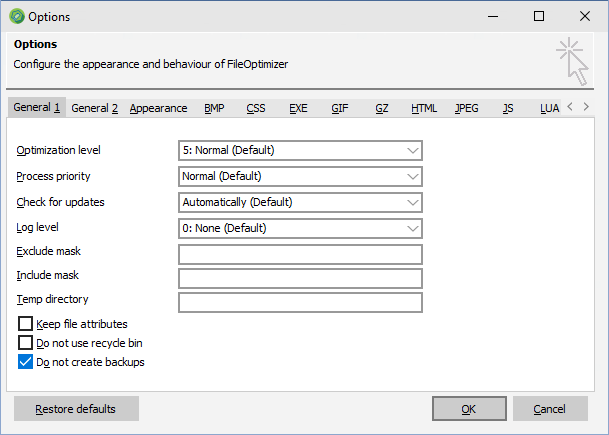Click into the Exclude mask field
The height and width of the screenshot is (435, 609).
point(300,254)
